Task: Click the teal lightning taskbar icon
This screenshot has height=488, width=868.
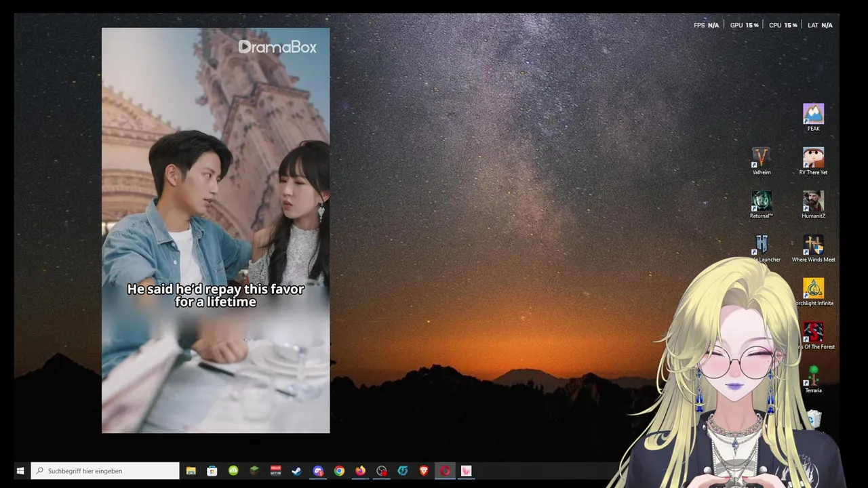Action: (x=403, y=470)
